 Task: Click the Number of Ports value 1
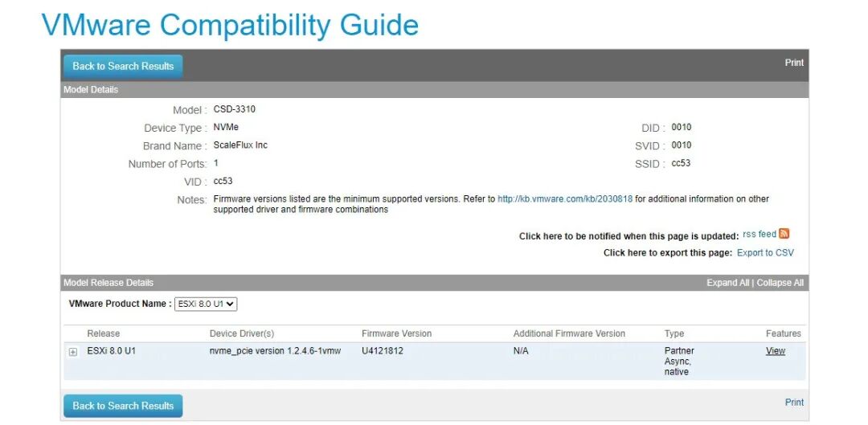point(216,163)
